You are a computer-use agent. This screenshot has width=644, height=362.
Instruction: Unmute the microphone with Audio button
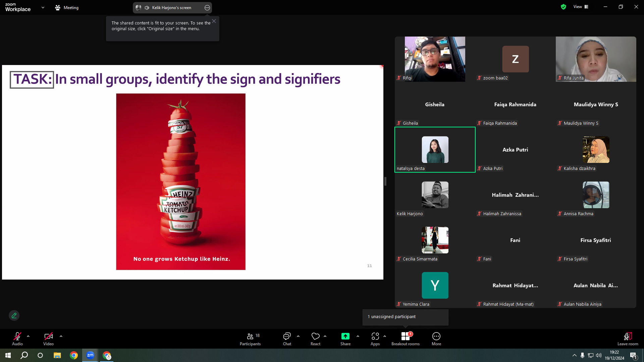17,339
